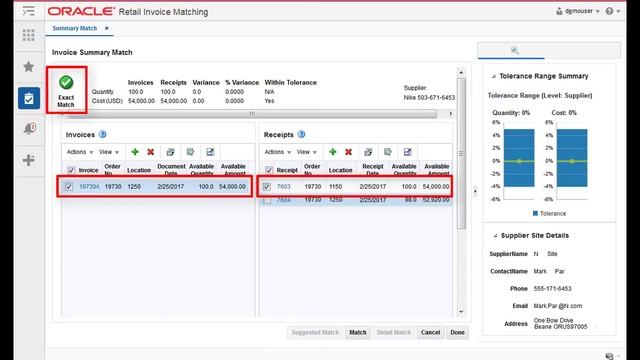Open Favorites star icon in sidebar
Screen dimensions: 640x360
[29, 67]
